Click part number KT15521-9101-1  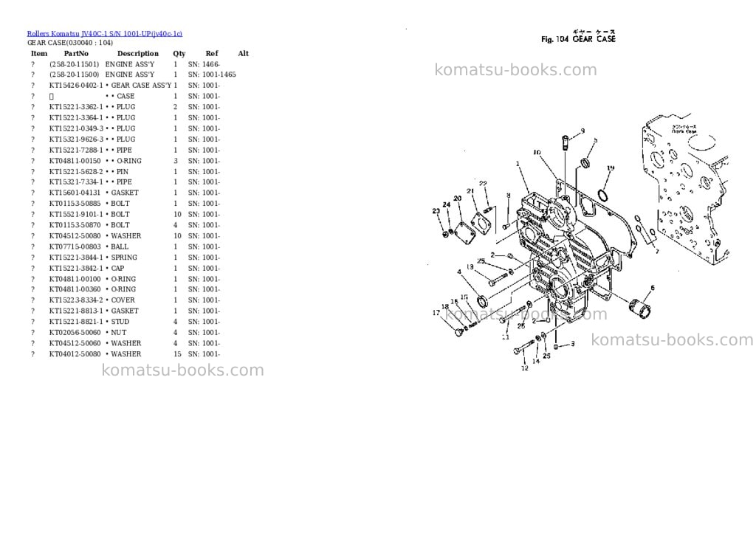76,215
